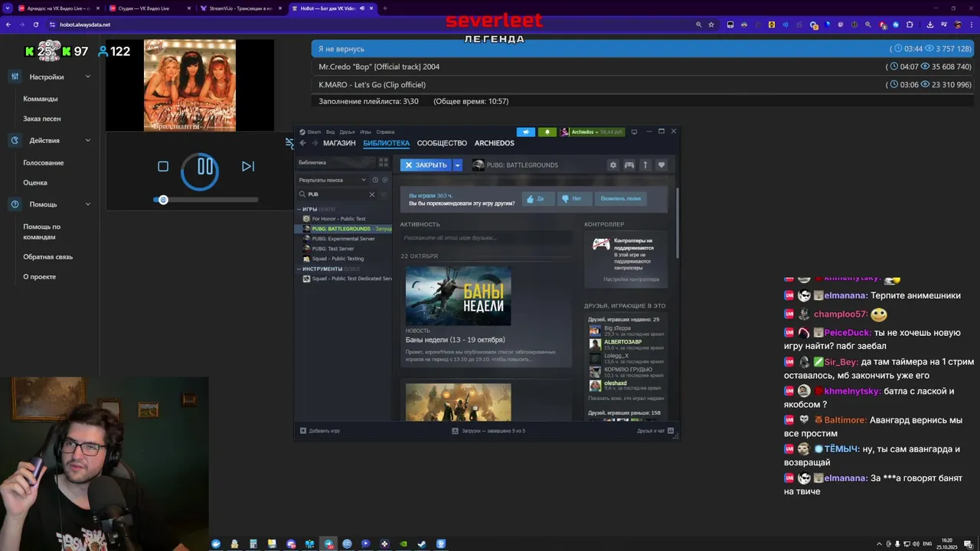Switch to the StreamVi.io browser tab
This screenshot has width=980, height=551.
240,8
